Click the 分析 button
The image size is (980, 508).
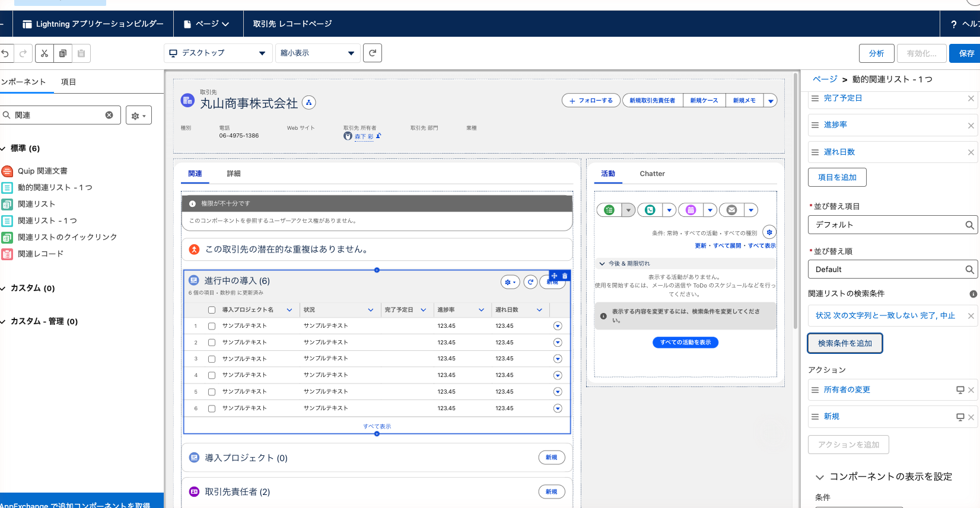pyautogui.click(x=877, y=53)
